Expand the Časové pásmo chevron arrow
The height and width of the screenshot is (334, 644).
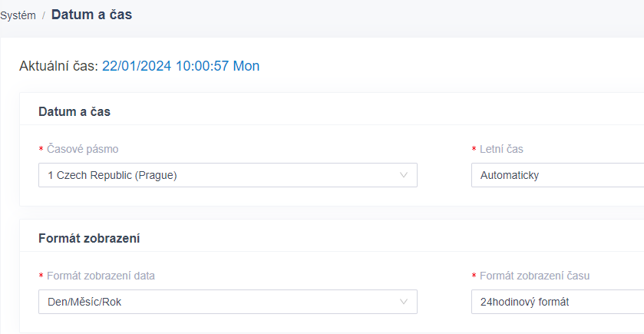(x=403, y=175)
